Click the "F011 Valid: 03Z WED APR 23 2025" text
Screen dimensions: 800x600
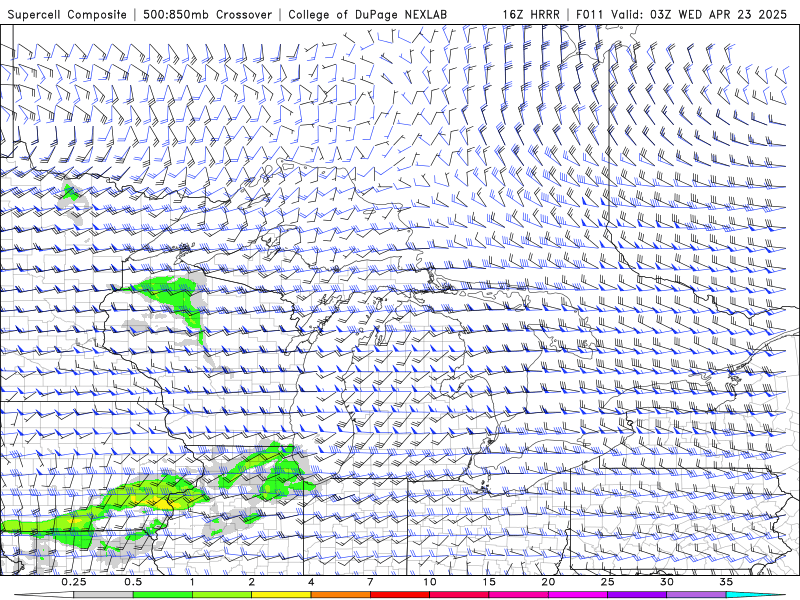click(681, 15)
